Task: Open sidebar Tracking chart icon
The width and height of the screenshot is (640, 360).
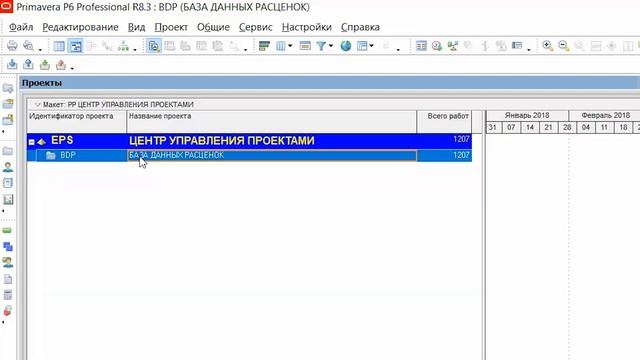Action: (8, 199)
